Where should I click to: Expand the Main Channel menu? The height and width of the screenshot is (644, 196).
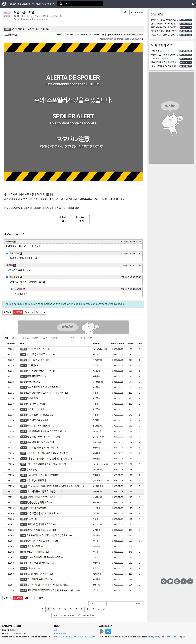(x=45, y=4)
